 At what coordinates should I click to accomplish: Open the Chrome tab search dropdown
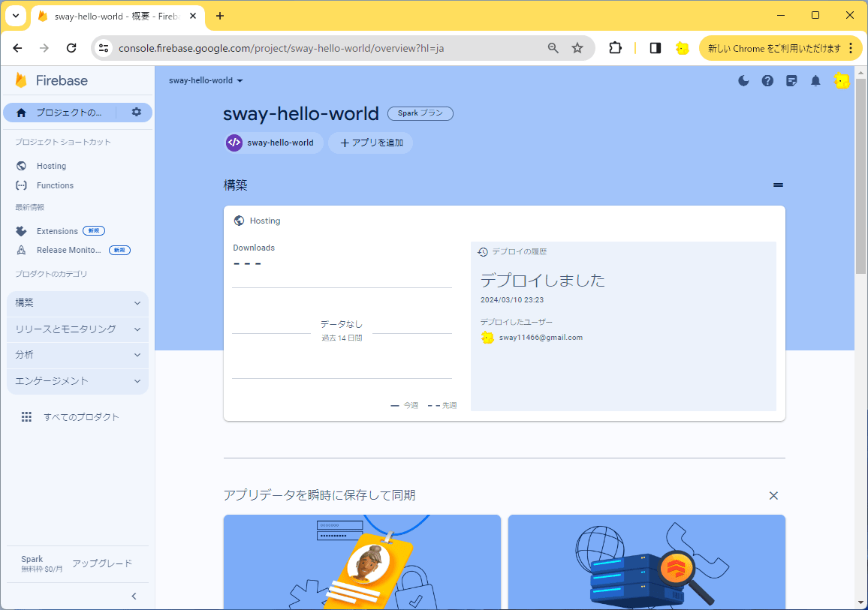point(16,16)
